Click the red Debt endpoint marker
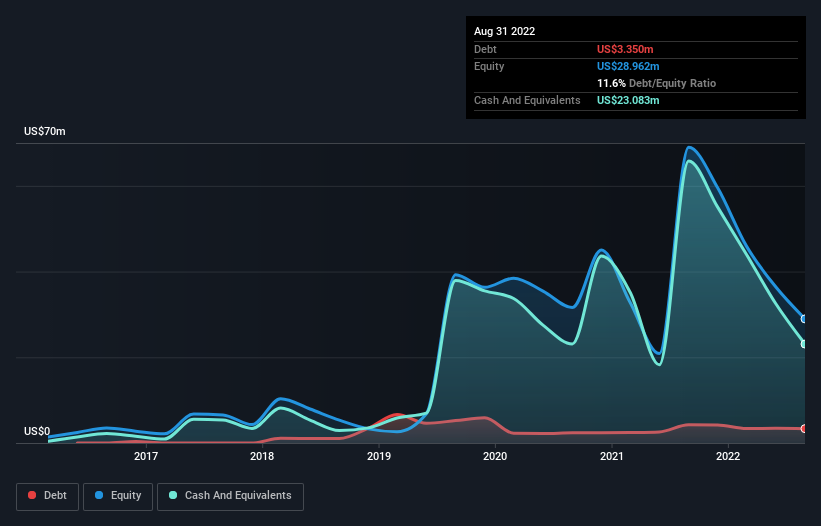Image resolution: width=821 pixels, height=526 pixels. (804, 429)
